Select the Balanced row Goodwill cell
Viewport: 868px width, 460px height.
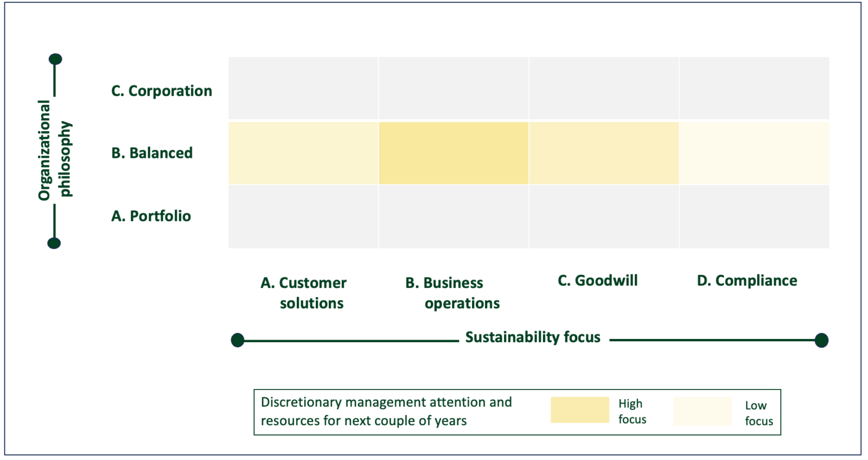click(x=604, y=153)
